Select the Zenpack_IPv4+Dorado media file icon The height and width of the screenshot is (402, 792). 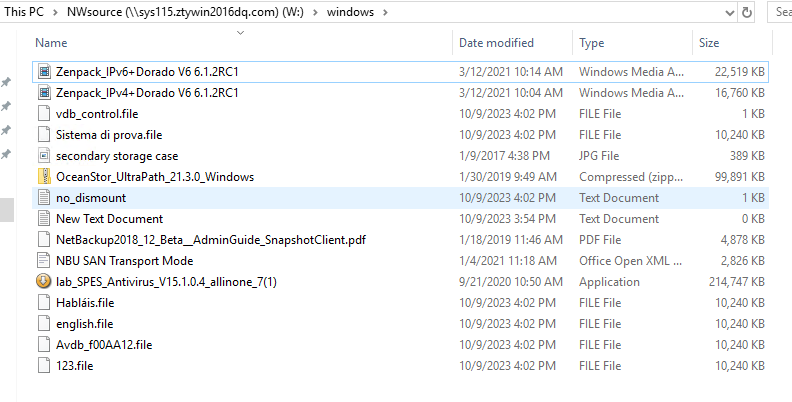[x=44, y=93]
